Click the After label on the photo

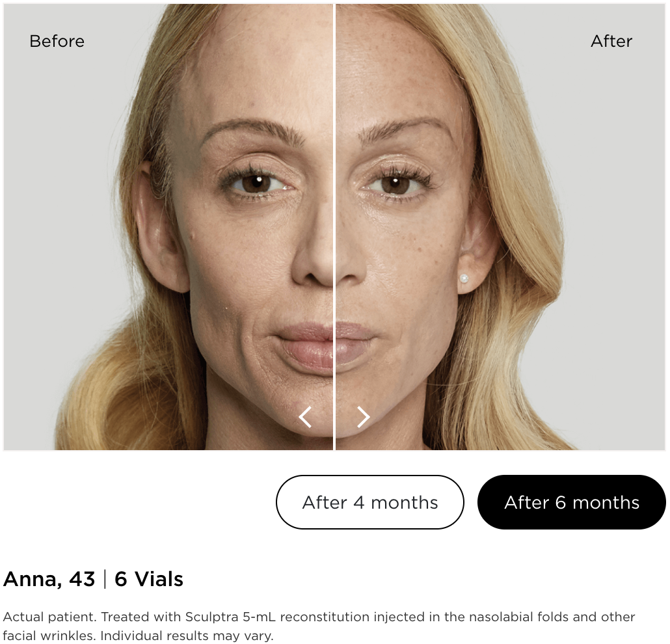(x=611, y=42)
